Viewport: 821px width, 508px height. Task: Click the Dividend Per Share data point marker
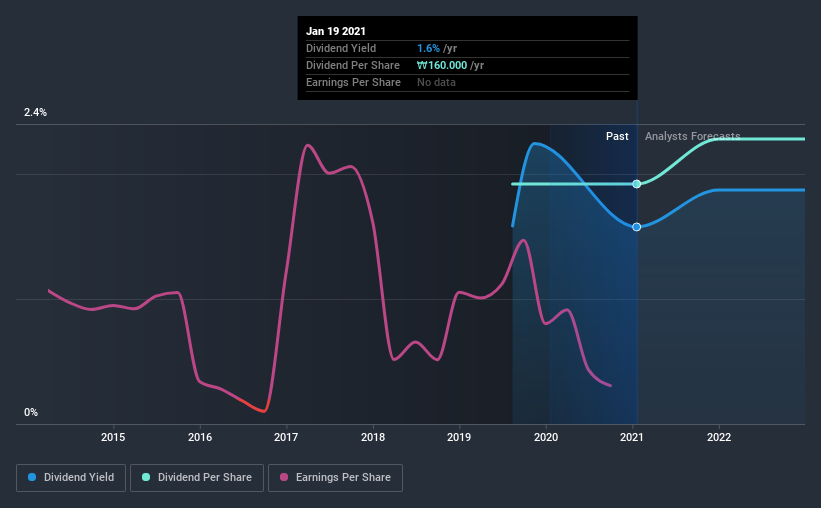click(637, 184)
